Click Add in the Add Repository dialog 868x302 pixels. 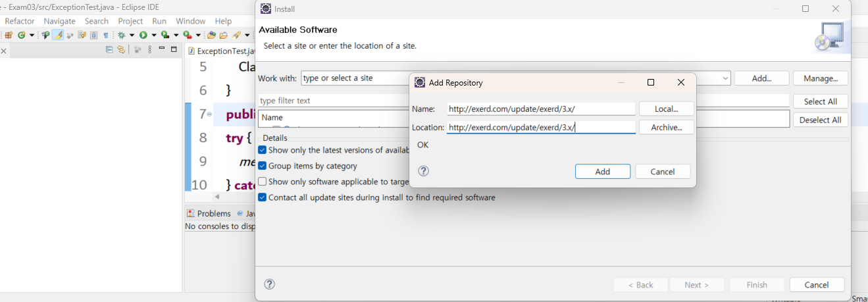click(603, 171)
